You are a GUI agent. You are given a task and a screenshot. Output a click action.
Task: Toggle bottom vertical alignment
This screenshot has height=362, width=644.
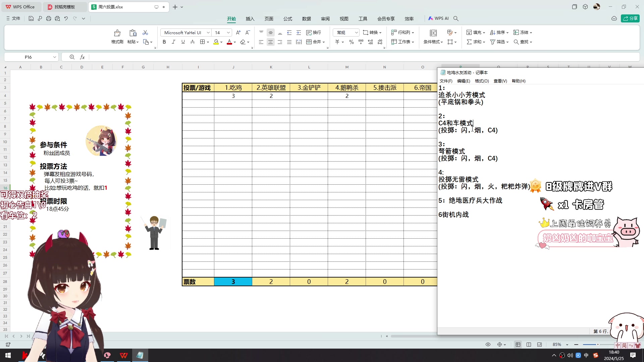coord(280,33)
